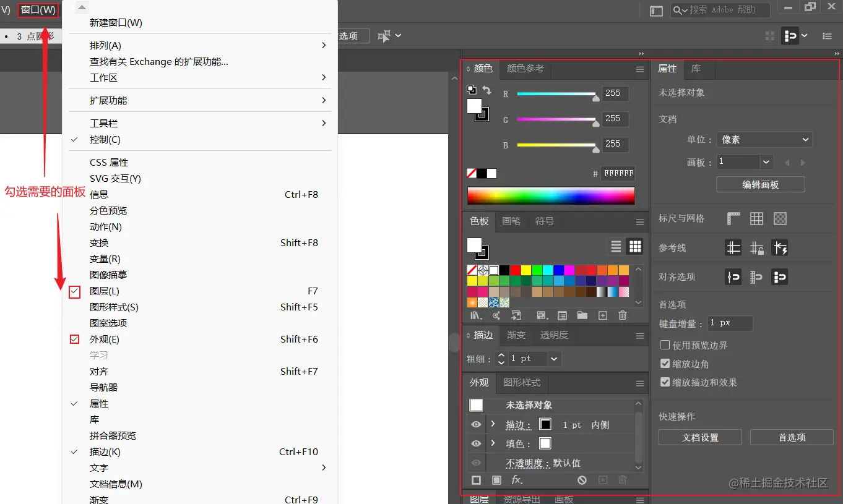Switch to the 颜色参考 tab
The width and height of the screenshot is (843, 504).
point(525,69)
